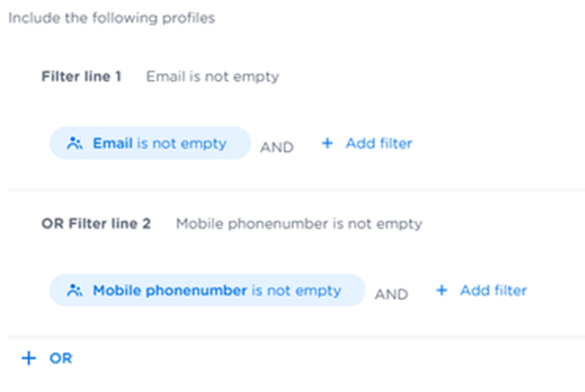Click the bold "Mobile phonenumber" text in chip
The height and width of the screenshot is (392, 585).
(170, 291)
